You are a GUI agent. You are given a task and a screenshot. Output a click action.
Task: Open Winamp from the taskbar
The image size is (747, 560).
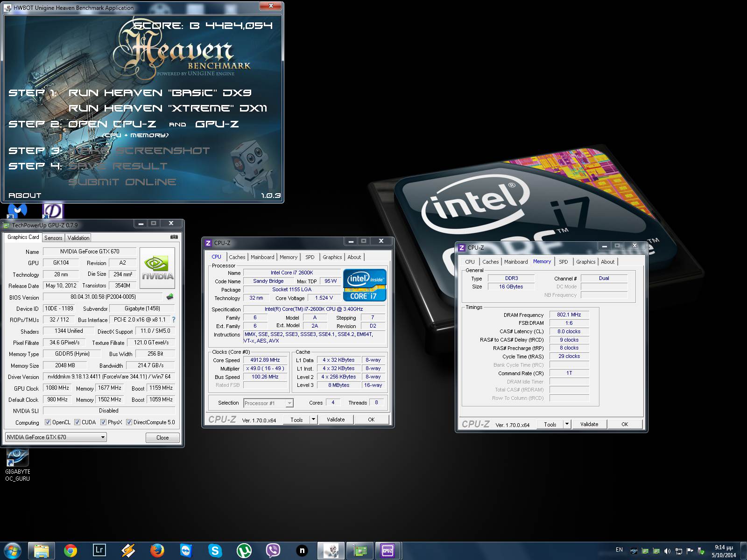pyautogui.click(x=128, y=551)
